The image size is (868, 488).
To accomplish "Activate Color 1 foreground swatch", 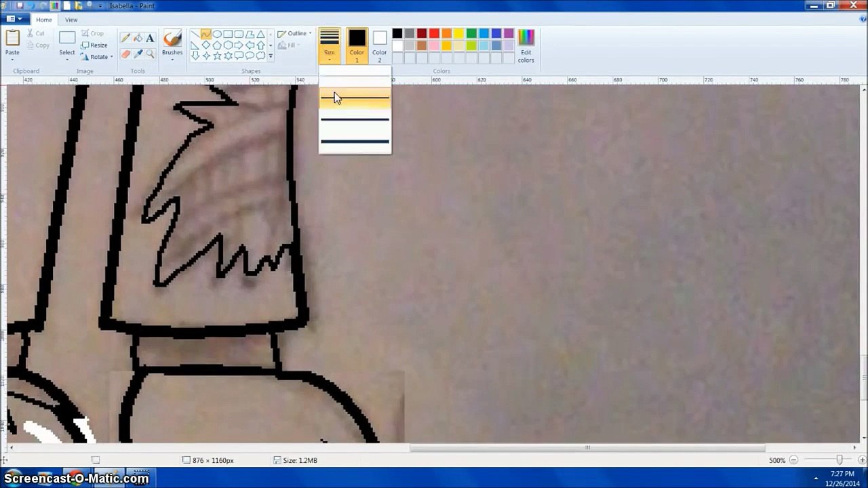I will pyautogui.click(x=357, y=46).
